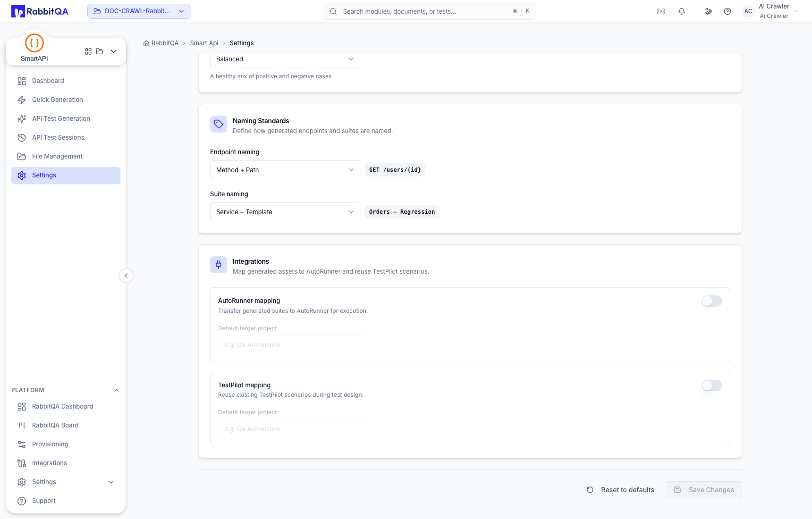Viewport: 812px width, 519px height.
Task: Click the GET /users/{id} example
Action: pos(395,170)
